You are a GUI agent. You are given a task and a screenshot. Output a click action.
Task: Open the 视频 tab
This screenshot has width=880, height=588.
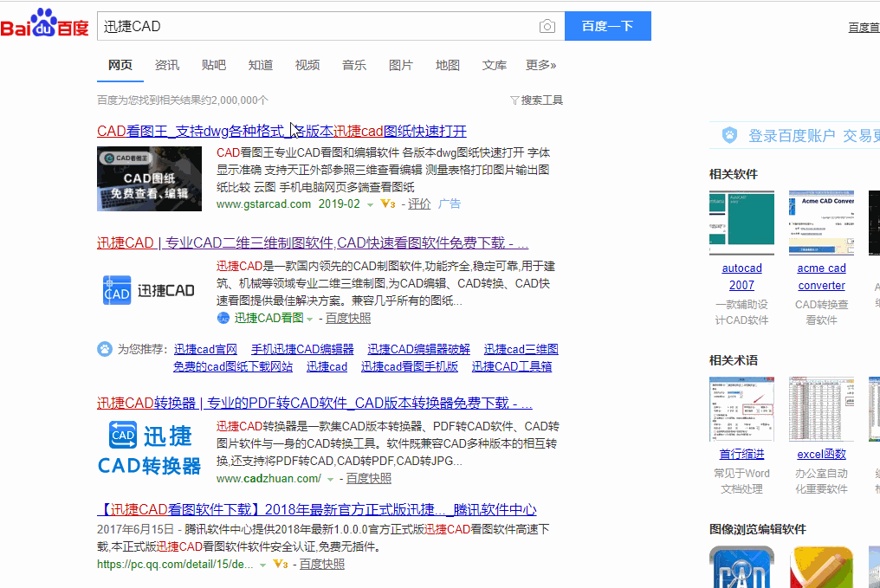pos(307,65)
